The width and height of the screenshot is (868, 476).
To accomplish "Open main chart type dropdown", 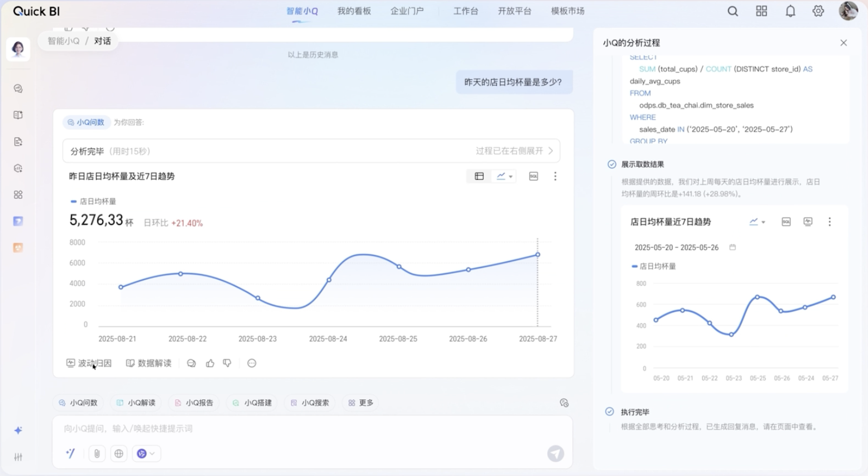I will click(505, 176).
